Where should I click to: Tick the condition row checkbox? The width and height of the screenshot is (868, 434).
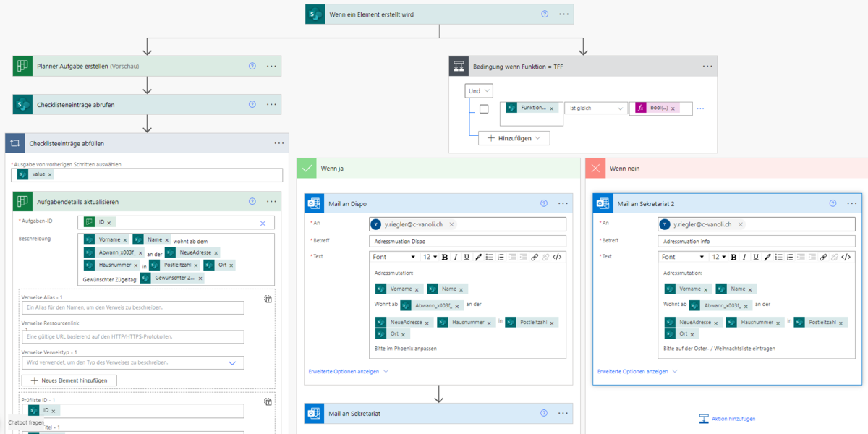pos(484,109)
